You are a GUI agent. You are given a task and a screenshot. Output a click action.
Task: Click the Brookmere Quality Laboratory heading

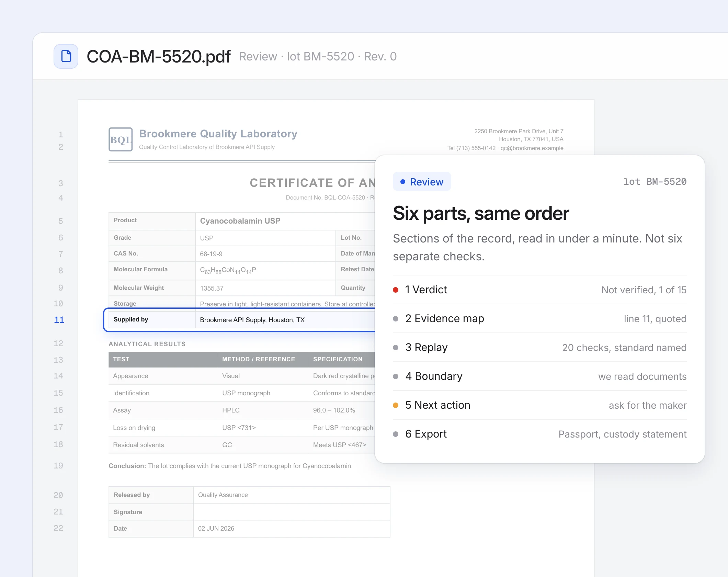[x=218, y=134]
